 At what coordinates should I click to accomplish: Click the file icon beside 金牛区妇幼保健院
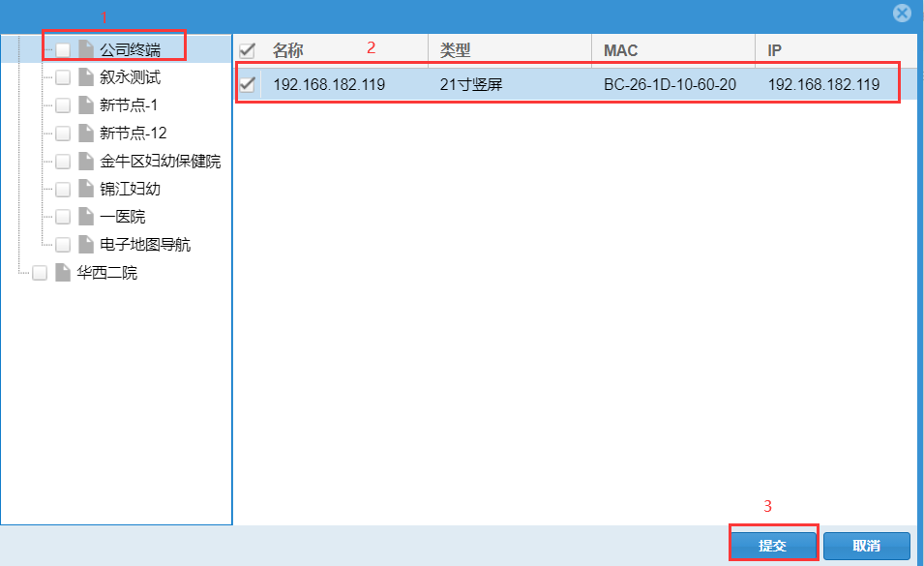[x=86, y=162]
